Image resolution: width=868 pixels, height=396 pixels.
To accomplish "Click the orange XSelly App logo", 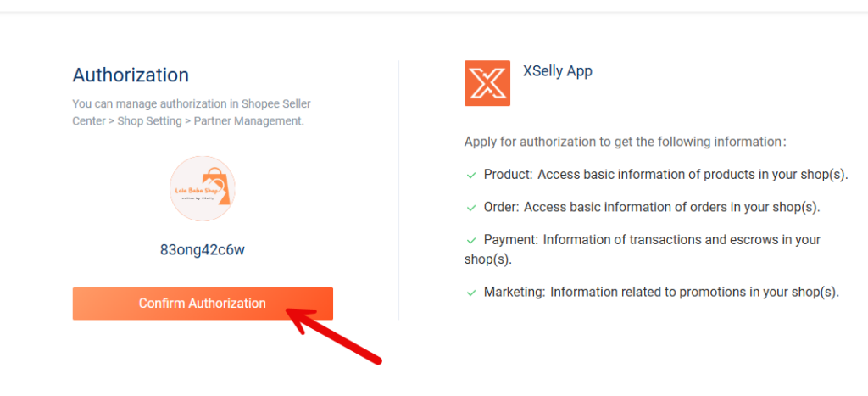I will tap(487, 83).
